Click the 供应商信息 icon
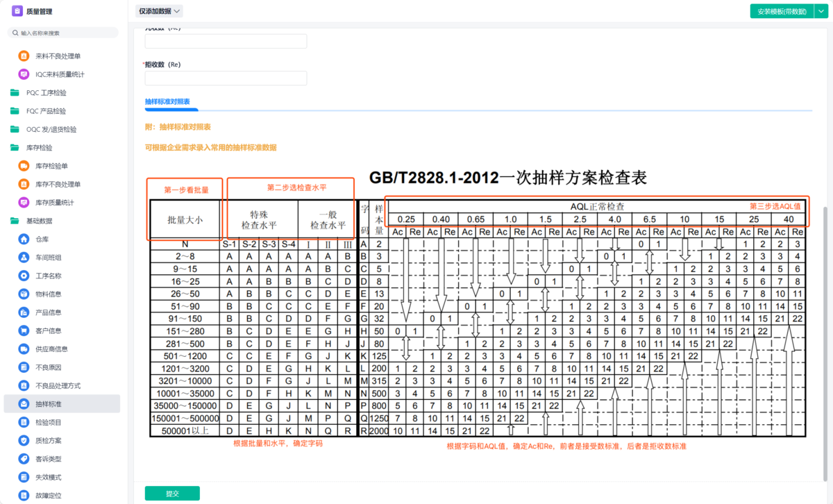The width and height of the screenshot is (833, 504). pos(24,348)
